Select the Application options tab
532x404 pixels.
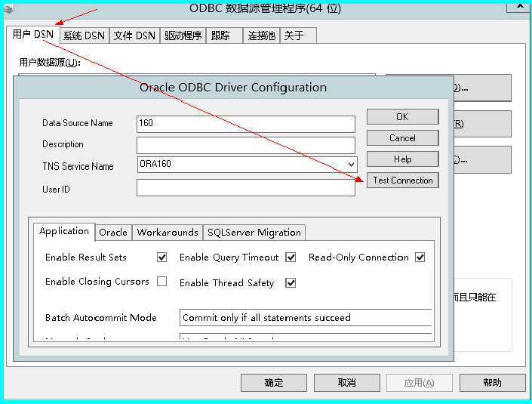(x=64, y=231)
